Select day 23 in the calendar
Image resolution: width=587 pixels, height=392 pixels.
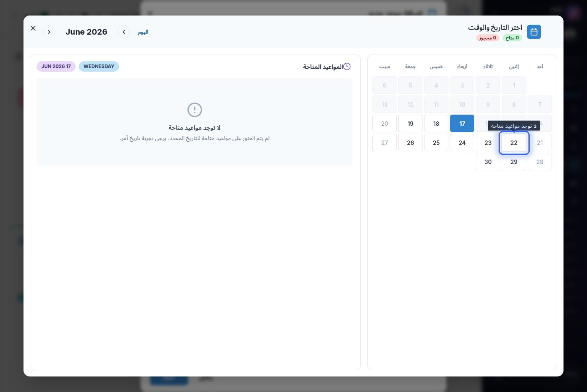tap(488, 142)
